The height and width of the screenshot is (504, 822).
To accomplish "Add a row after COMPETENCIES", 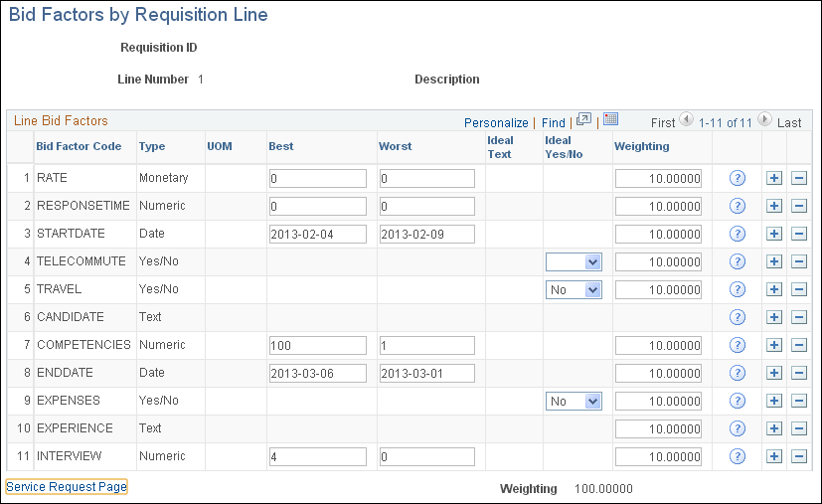I will (773, 345).
